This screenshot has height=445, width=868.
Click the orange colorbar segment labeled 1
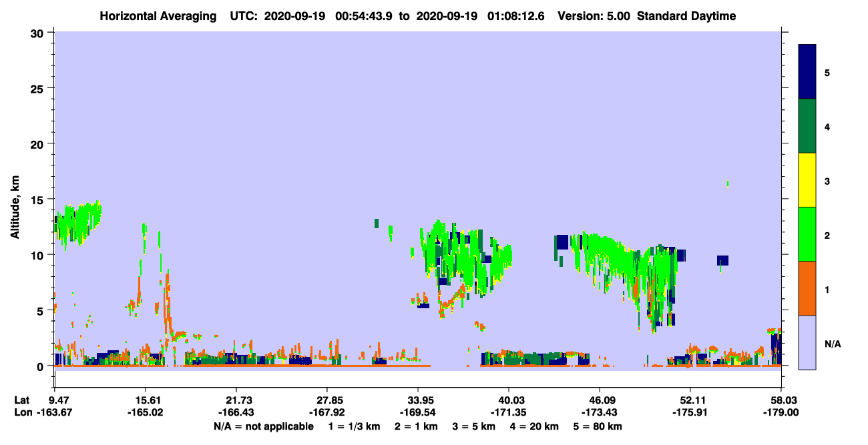pyautogui.click(x=807, y=288)
